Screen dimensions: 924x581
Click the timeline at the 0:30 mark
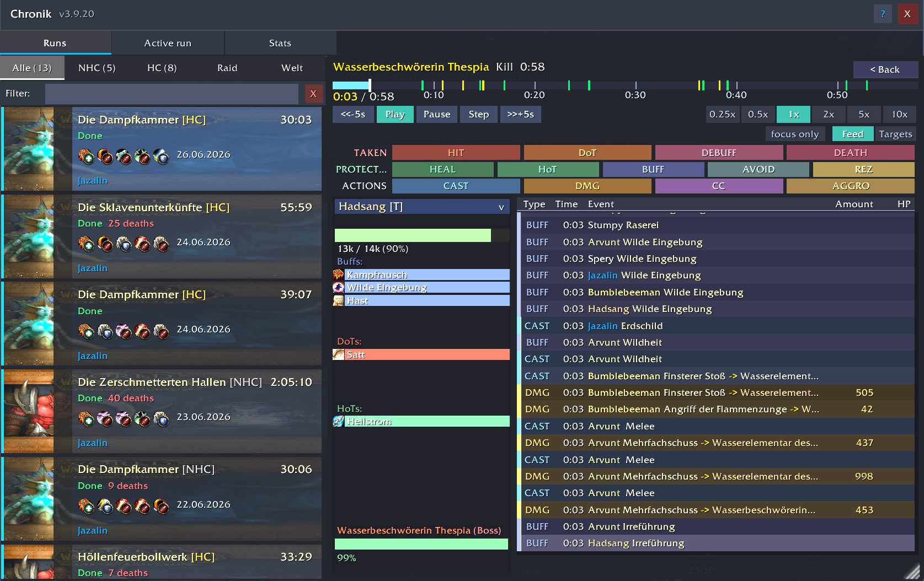tap(635, 85)
